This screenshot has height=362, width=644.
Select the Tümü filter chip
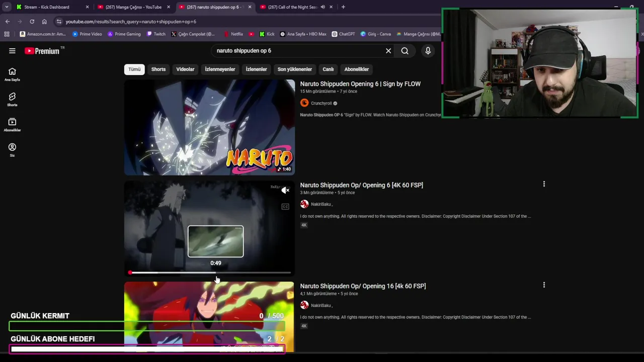click(134, 69)
